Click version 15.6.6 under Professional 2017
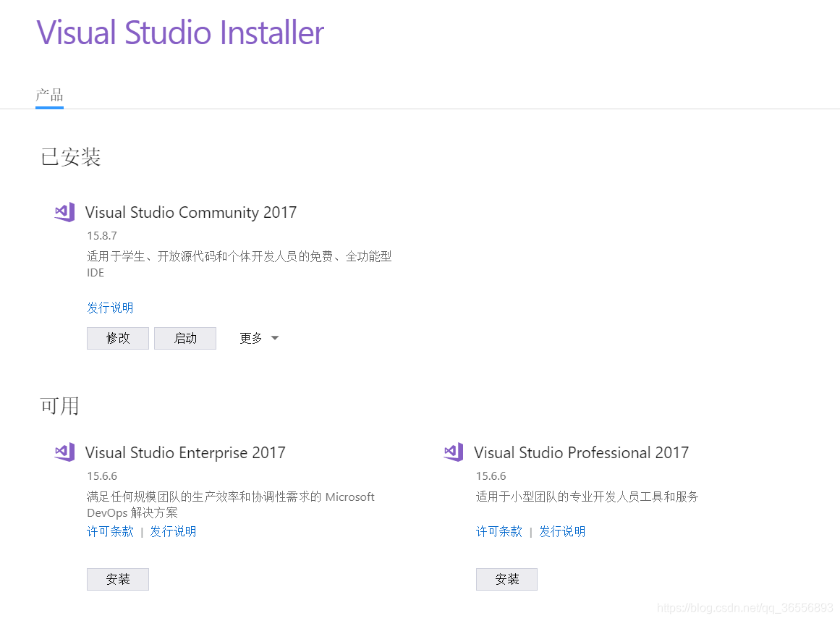 [x=491, y=476]
